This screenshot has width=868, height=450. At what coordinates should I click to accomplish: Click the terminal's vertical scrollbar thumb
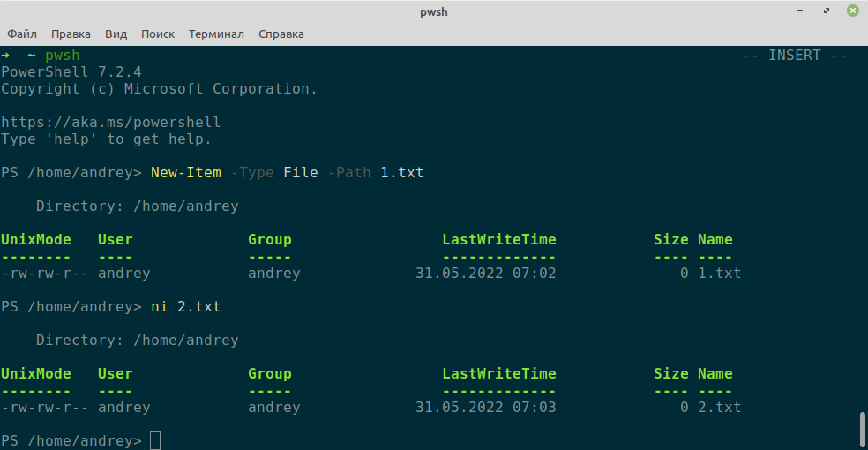pyautogui.click(x=862, y=430)
